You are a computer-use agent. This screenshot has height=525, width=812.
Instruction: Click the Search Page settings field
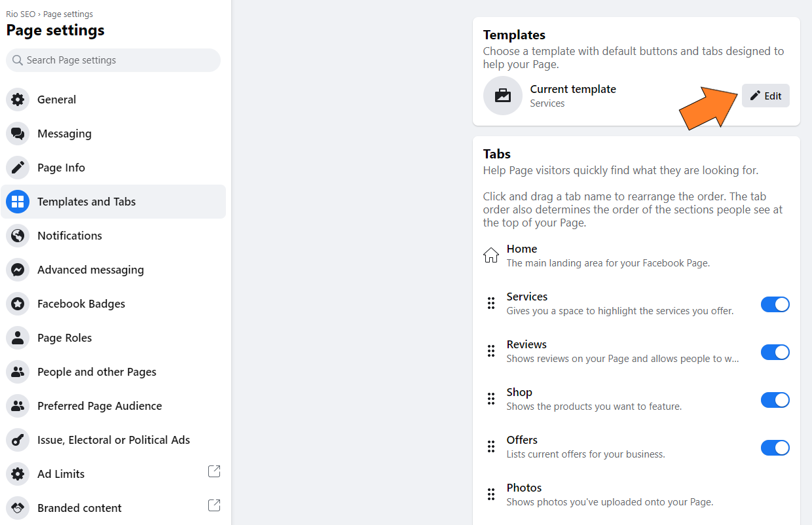click(x=113, y=60)
